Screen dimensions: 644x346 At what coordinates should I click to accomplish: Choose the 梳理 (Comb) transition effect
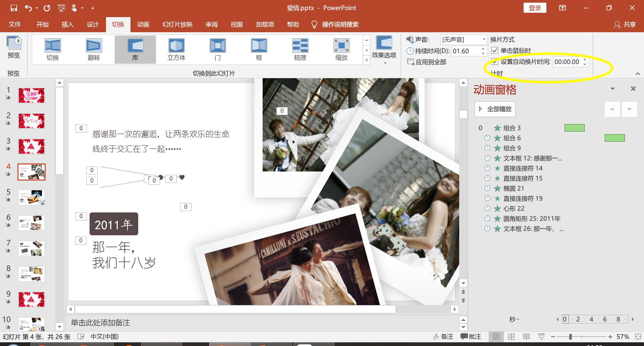(300, 49)
